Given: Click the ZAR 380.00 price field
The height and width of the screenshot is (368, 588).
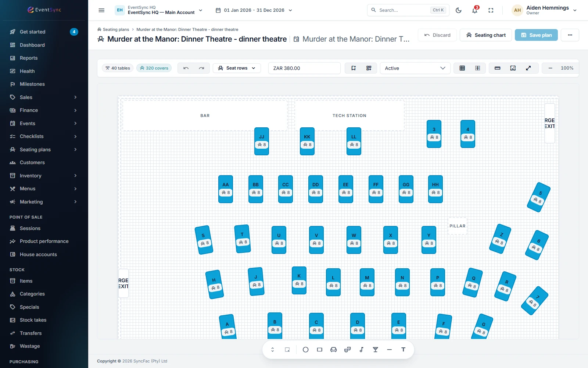Looking at the screenshot, I should coord(304,68).
